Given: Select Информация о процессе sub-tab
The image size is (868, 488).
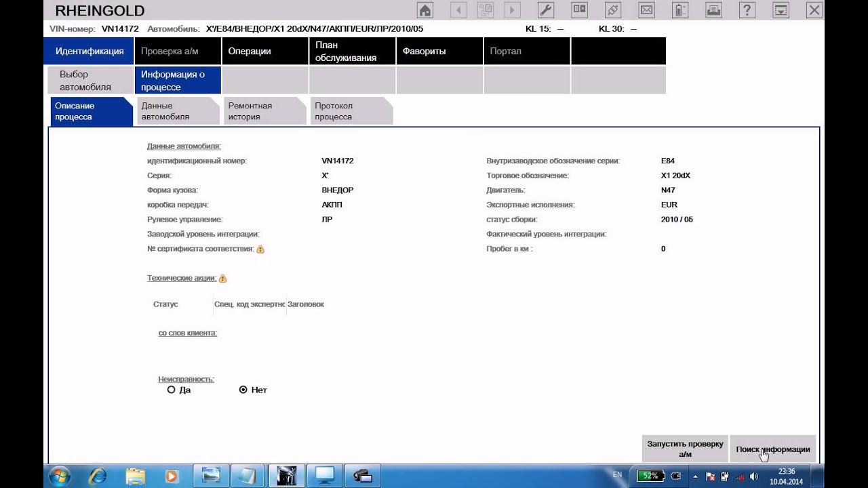Looking at the screenshot, I should (x=178, y=81).
